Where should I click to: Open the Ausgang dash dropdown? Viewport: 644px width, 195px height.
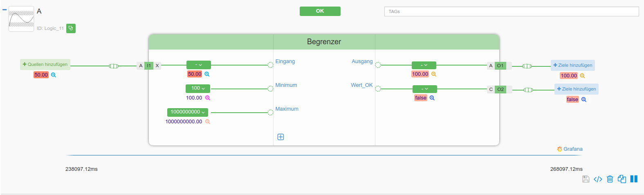424,65
